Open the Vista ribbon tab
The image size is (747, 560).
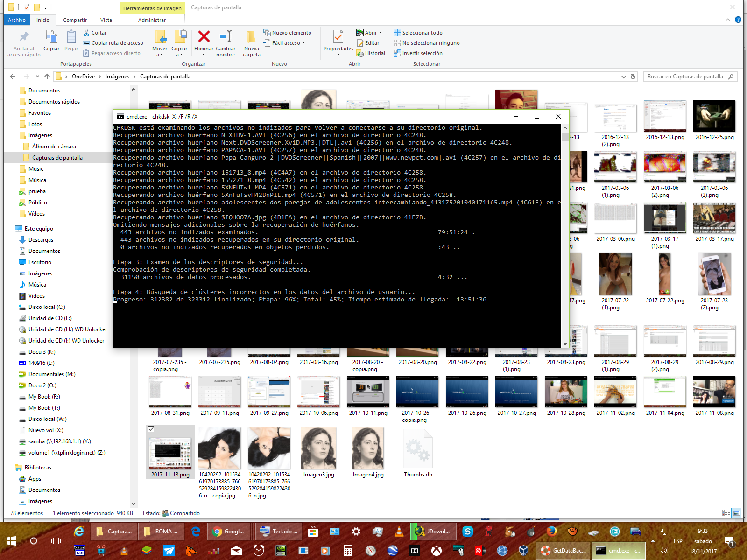click(106, 20)
